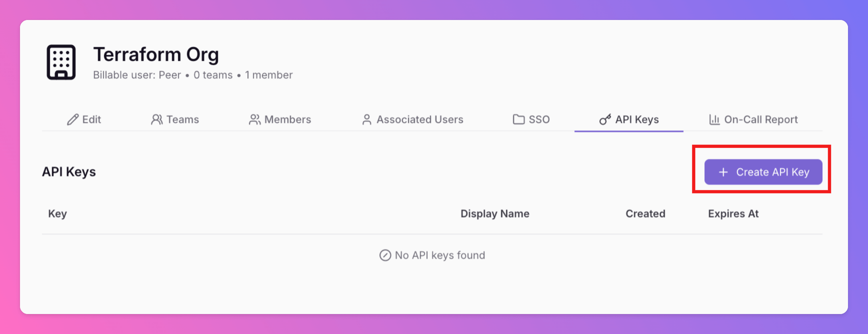Open the Edit tab
Viewport: 868px width, 334px height.
(x=84, y=119)
